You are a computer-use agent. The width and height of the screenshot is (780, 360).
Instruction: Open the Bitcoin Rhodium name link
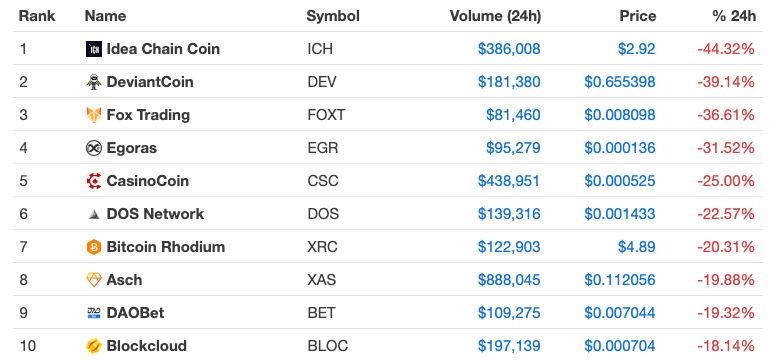166,247
